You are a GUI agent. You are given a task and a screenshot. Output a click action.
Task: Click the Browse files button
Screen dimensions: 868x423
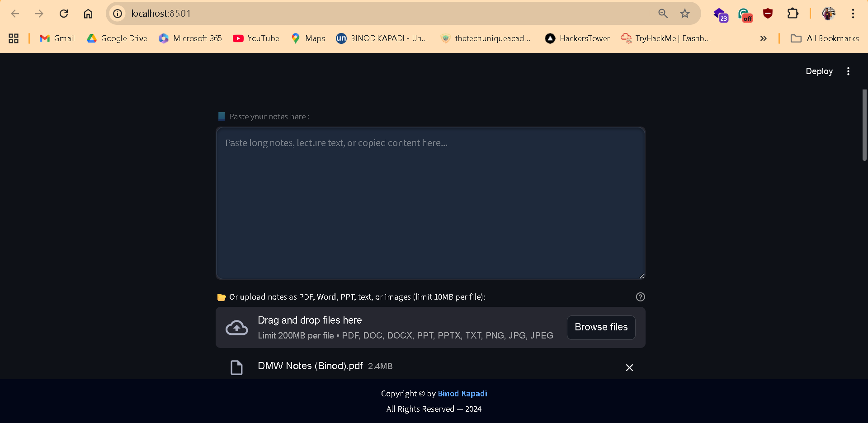601,327
